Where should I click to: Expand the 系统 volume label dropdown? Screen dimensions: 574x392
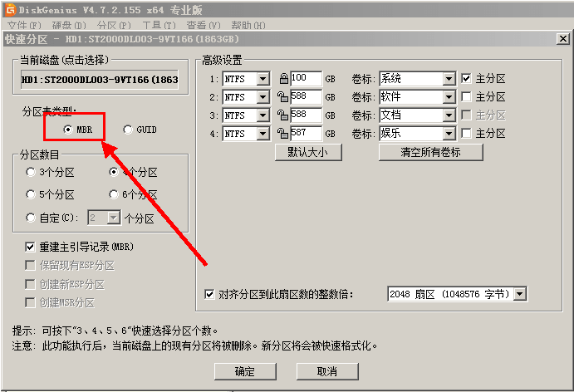point(449,79)
